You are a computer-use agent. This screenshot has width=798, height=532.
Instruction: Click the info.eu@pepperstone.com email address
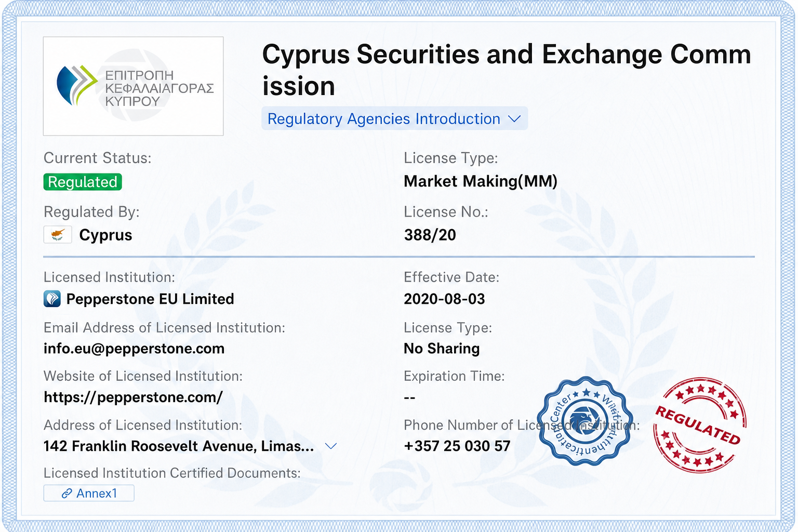[134, 349]
